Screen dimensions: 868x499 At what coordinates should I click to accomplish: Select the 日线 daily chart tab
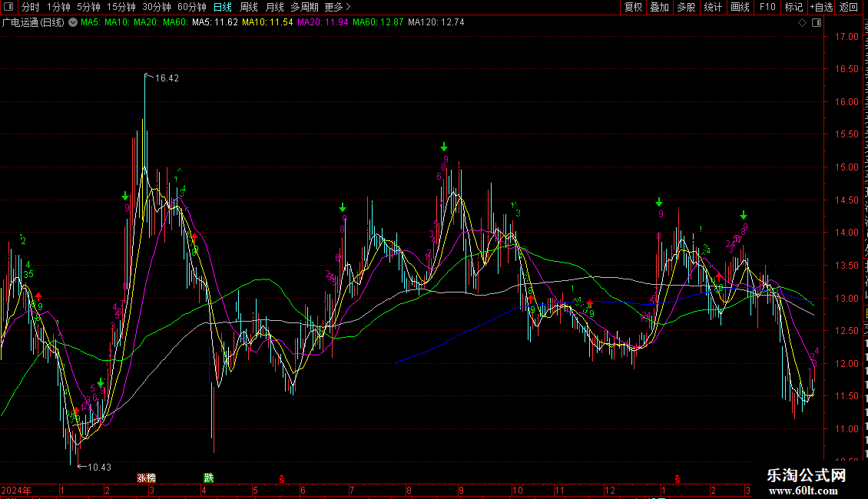[x=223, y=7]
